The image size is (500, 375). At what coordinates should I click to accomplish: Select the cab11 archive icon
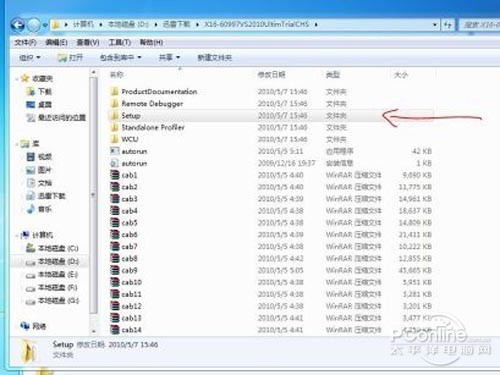pos(114,294)
